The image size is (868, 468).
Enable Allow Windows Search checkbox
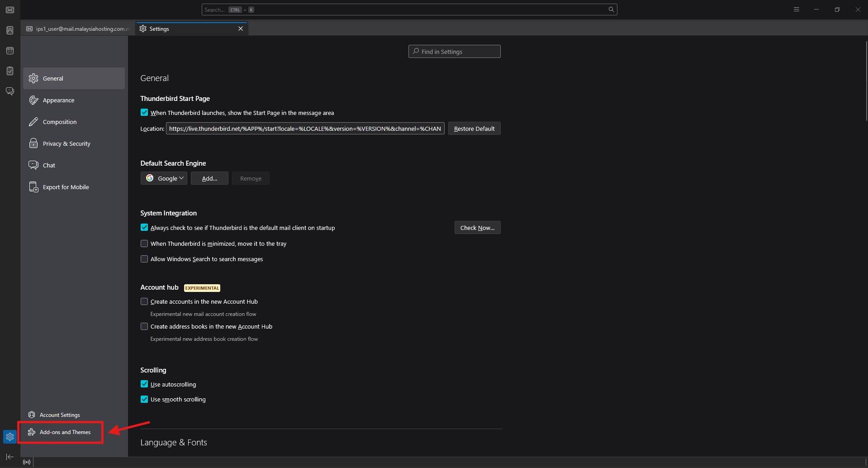[x=144, y=259]
